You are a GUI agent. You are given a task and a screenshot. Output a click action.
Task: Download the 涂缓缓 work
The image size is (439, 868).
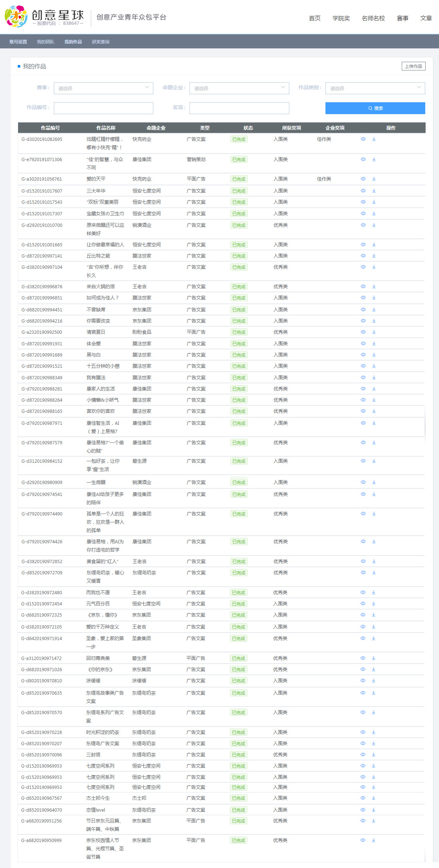point(374,681)
